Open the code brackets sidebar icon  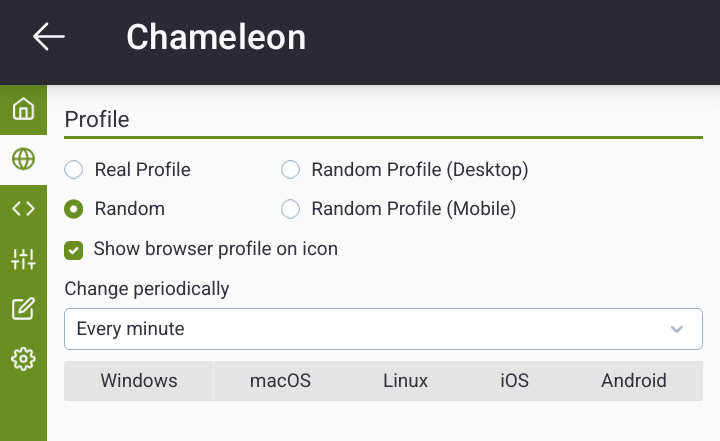click(x=23, y=208)
